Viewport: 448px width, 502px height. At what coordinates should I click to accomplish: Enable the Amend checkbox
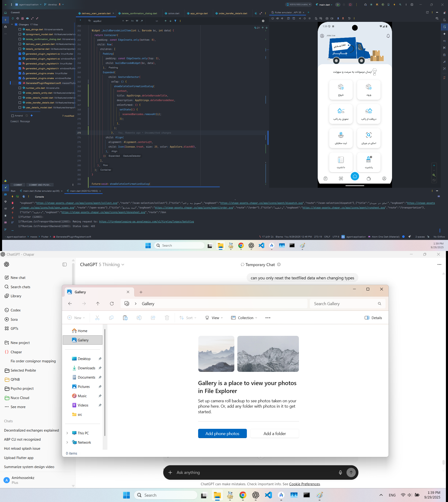coord(13,116)
